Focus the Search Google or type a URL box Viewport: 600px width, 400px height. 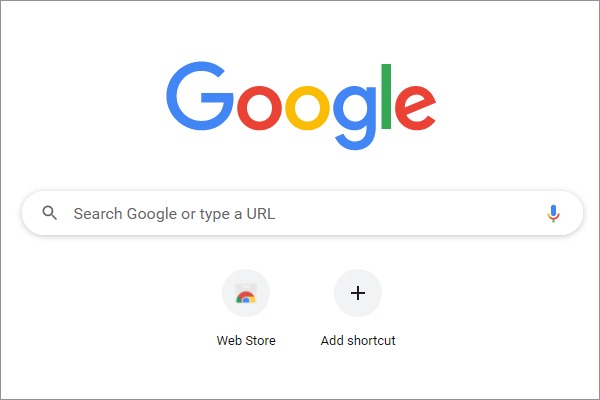(300, 213)
